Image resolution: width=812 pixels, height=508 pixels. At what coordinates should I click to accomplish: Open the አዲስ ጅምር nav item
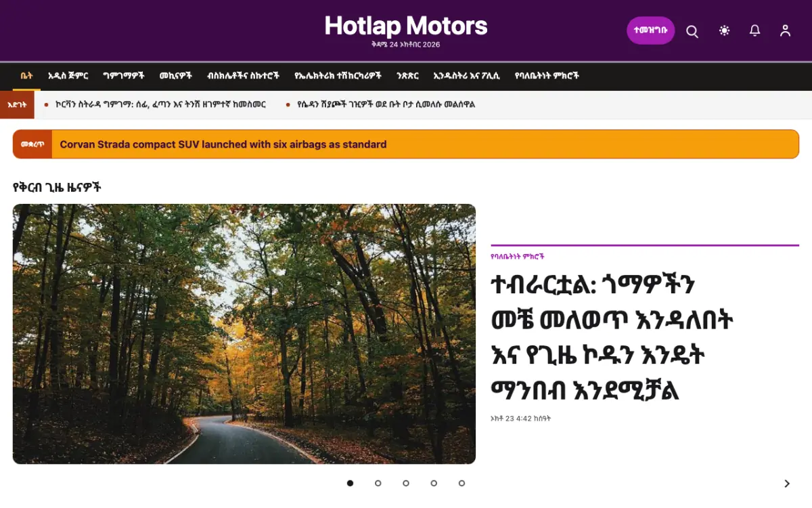pos(68,76)
